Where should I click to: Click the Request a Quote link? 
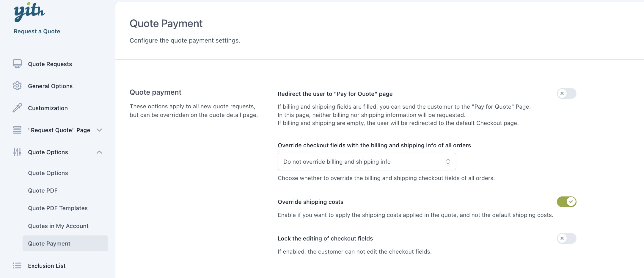point(37,31)
